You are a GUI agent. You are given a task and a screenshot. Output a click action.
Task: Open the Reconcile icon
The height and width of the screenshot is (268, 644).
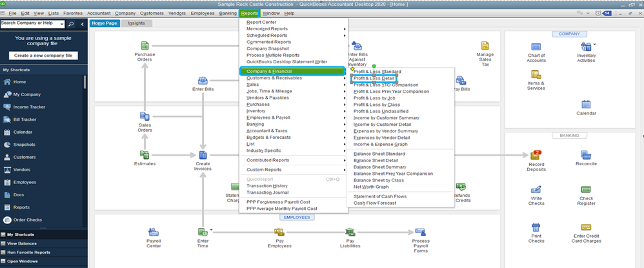tap(586, 155)
